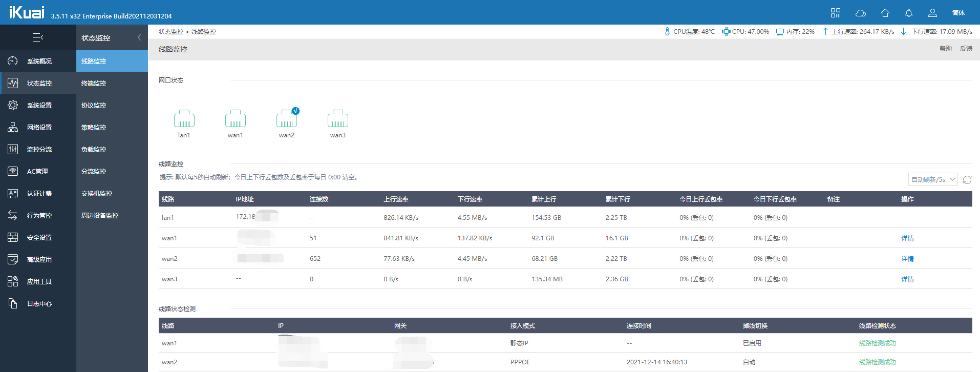This screenshot has height=372, width=980.
Task: Select the lan1 port icon
Action: (184, 118)
